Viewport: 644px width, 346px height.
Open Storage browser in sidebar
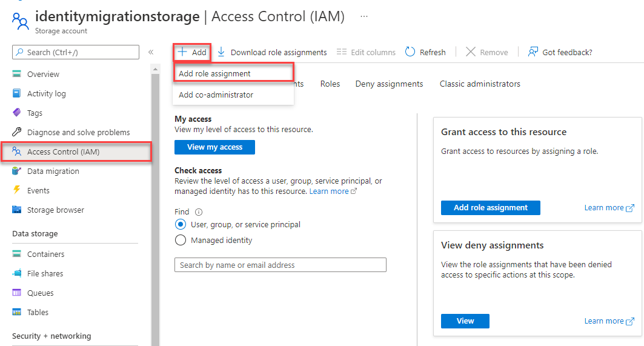56,210
